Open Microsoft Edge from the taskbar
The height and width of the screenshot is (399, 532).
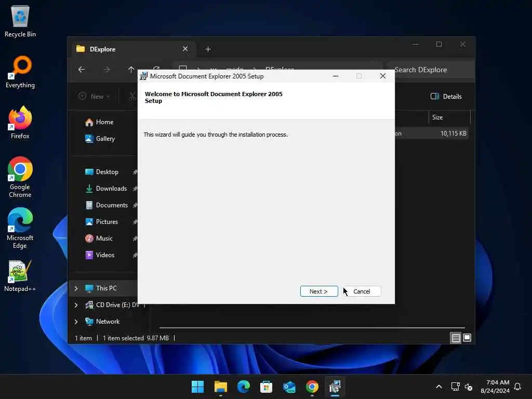coord(244,387)
